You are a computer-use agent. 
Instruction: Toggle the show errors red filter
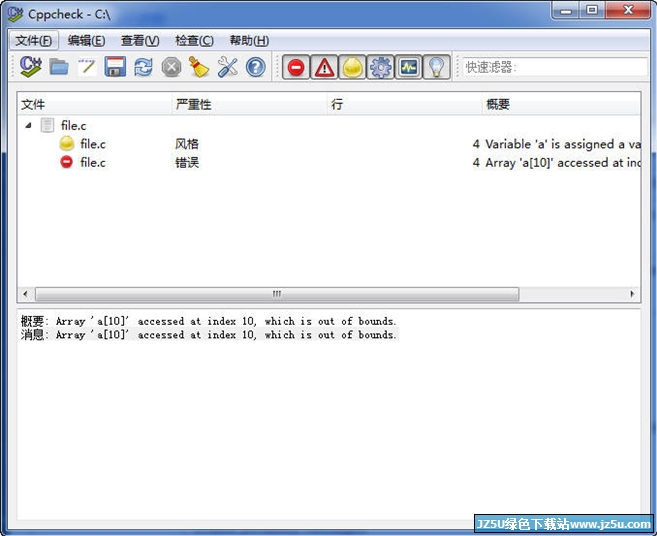(296, 67)
